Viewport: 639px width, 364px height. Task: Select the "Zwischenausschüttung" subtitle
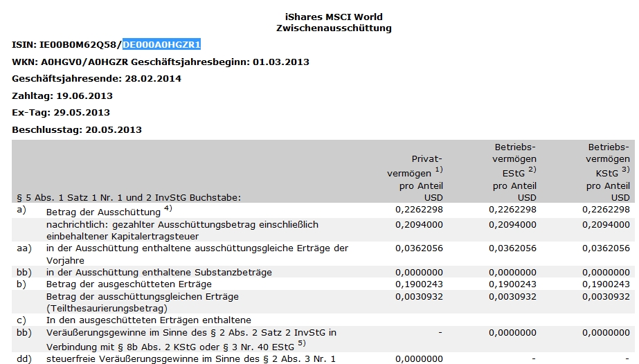tap(334, 28)
